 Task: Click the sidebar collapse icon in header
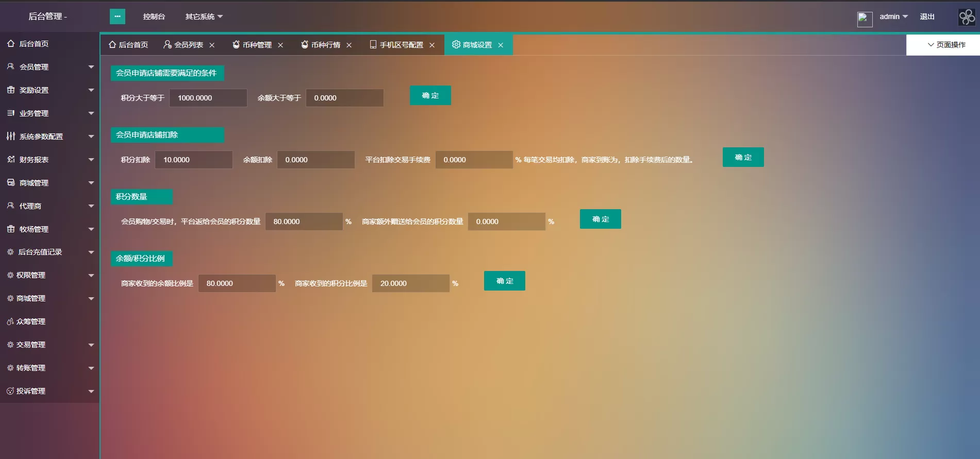tap(117, 16)
